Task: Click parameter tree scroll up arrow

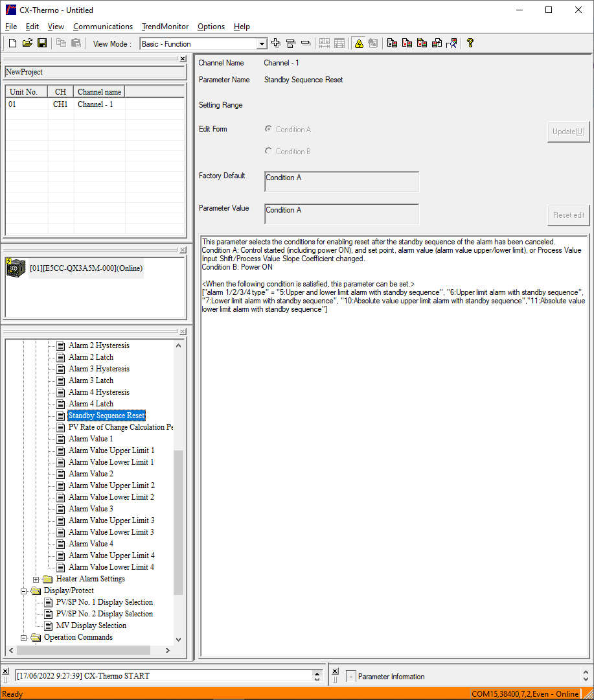Action: coord(178,345)
